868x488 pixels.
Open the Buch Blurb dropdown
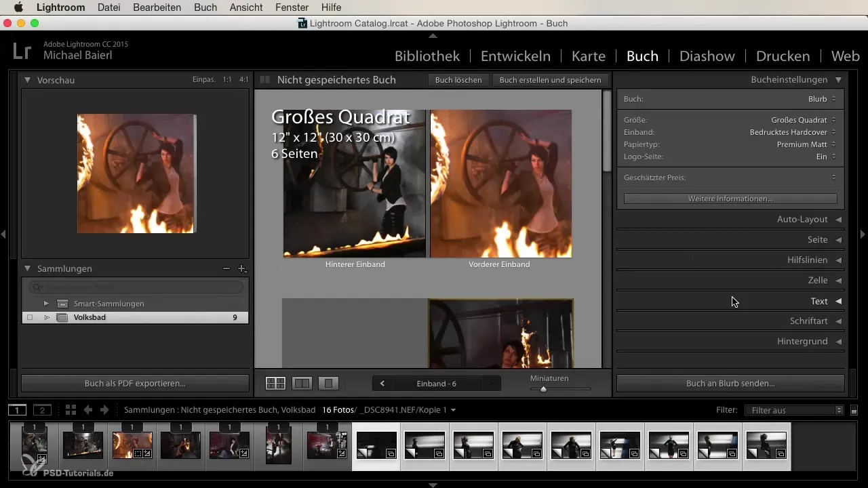click(x=822, y=99)
